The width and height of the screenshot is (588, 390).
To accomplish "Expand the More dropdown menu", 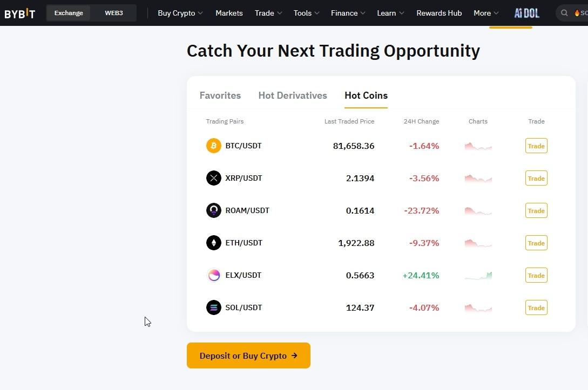I will pos(486,13).
